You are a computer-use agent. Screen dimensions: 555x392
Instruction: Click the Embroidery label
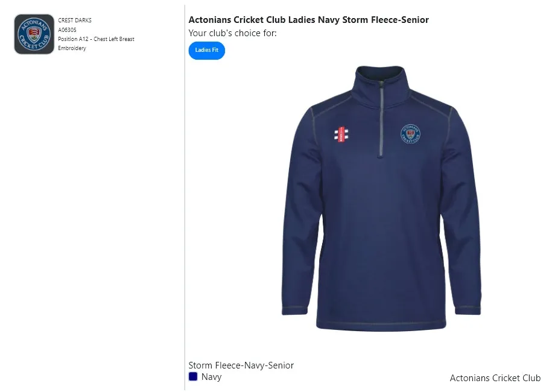[72, 48]
